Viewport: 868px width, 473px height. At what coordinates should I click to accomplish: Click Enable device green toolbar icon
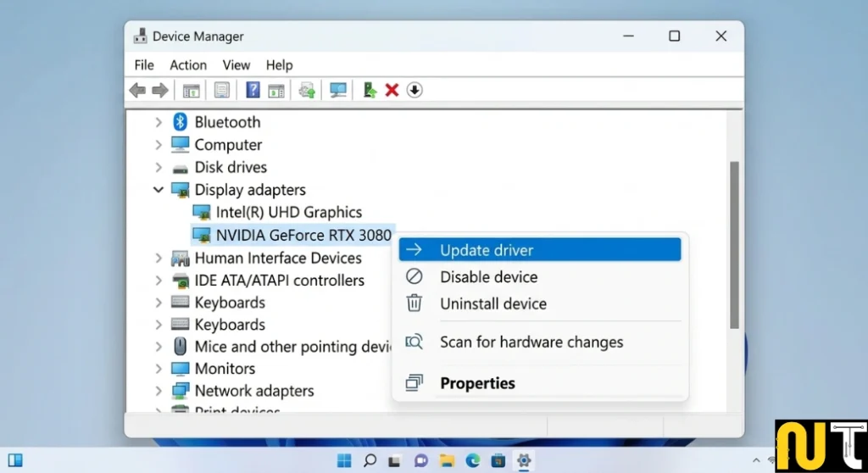coord(370,90)
